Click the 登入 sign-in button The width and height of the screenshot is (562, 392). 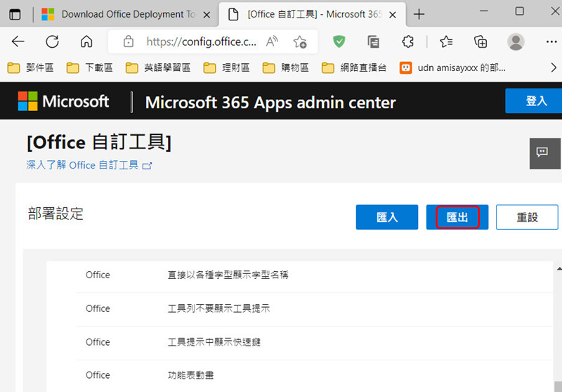pos(534,101)
